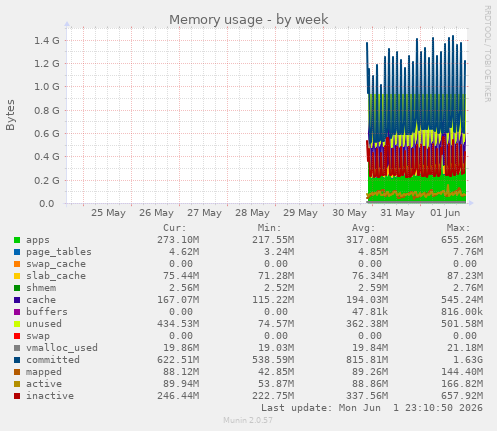Click the '29 May' date label
497x431 pixels.
pos(300,213)
